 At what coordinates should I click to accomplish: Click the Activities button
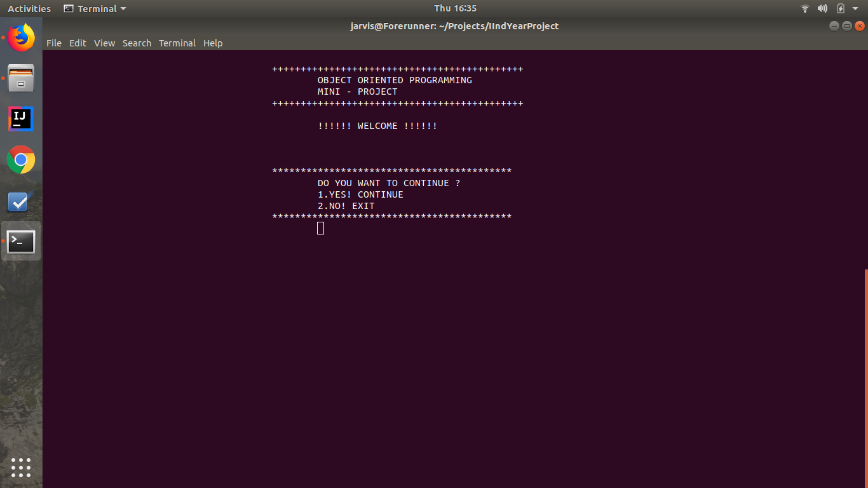tap(29, 9)
